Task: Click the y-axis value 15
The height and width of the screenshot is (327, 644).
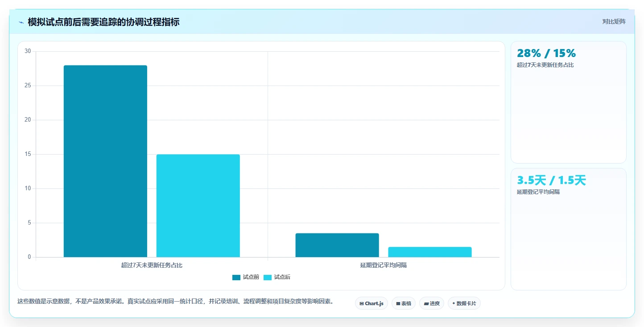Action: click(28, 154)
